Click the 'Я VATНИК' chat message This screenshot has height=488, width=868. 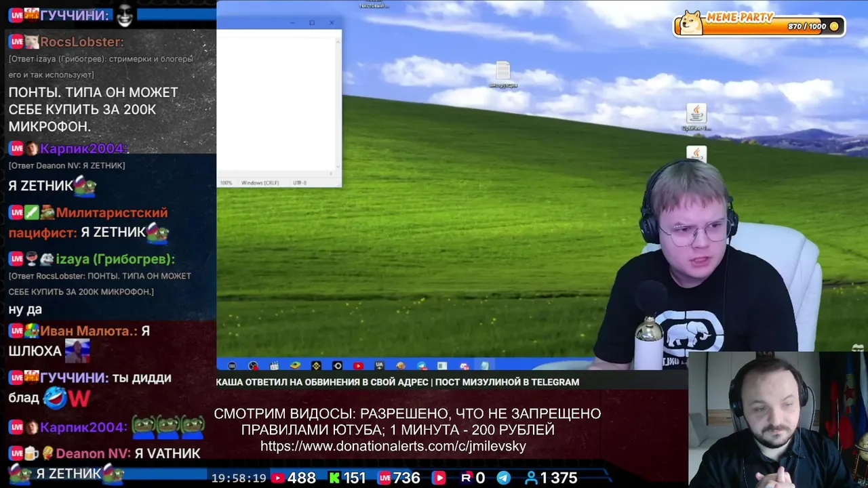pyautogui.click(x=167, y=453)
